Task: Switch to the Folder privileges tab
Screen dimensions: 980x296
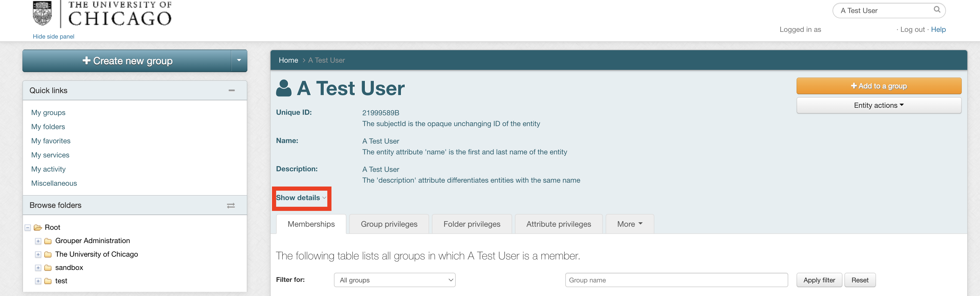Action: (x=472, y=224)
